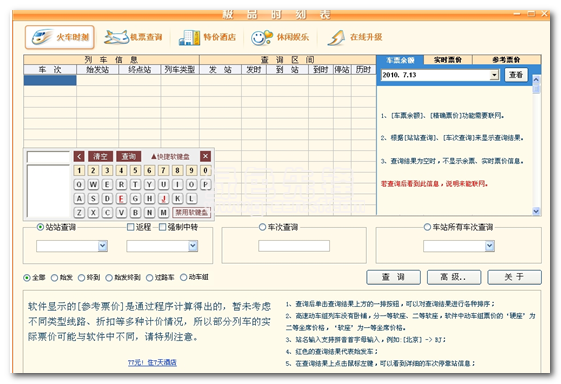Tap the key 5 on soft keyboard

click(135, 170)
